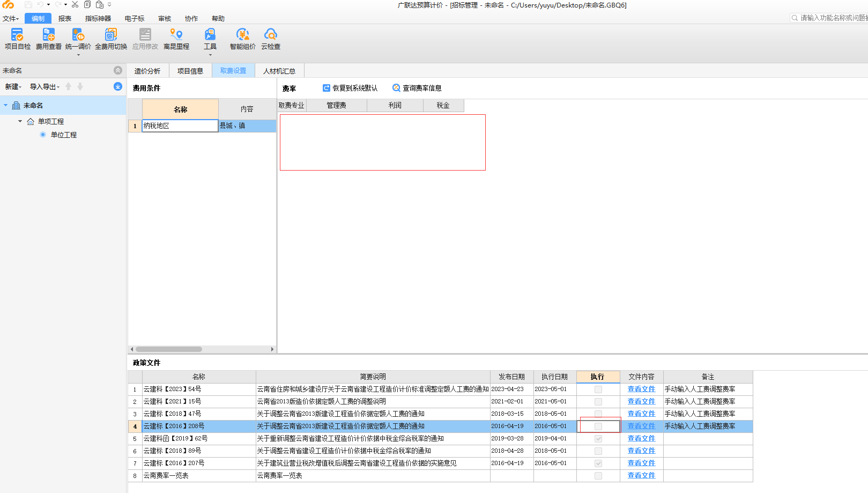868x493 pixels.
Task: Click the scissors cut icon
Action: tap(75, 5)
